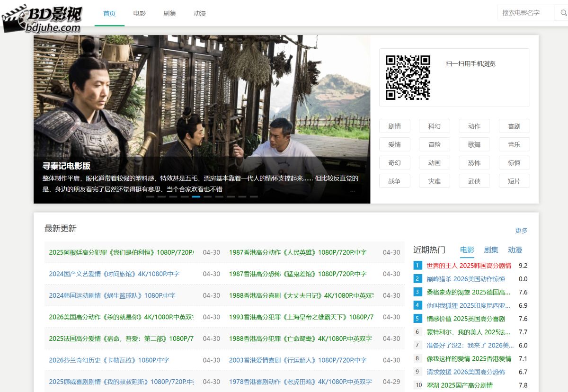Click the QR code image
The height and width of the screenshot is (392, 568).
[408, 77]
